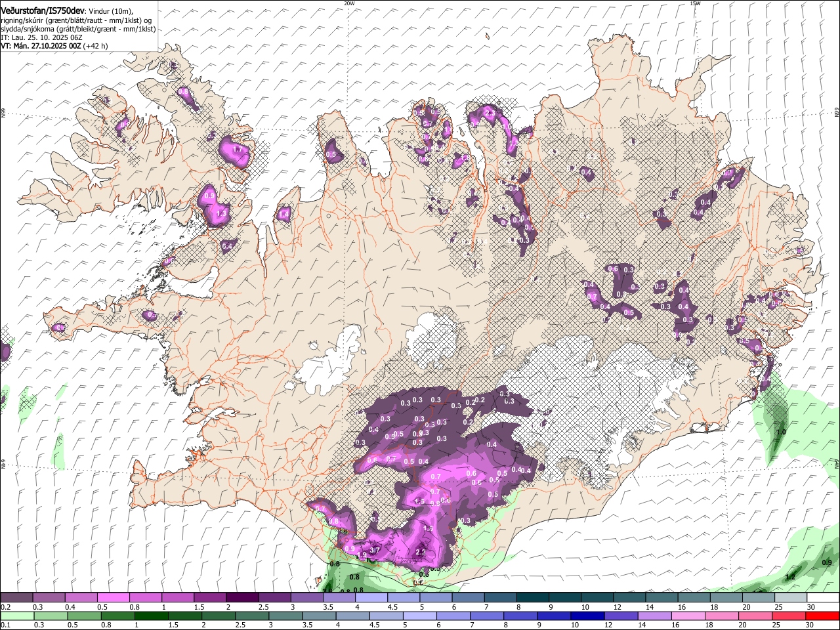
Task: Click the lavender snow swatch labeled 4
Action: click(370, 598)
